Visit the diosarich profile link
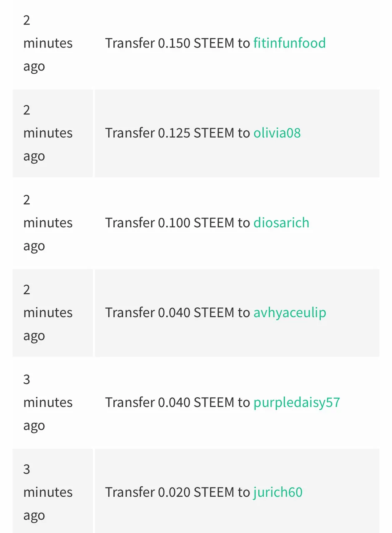Screen dimensions: 392x533 click(281, 223)
